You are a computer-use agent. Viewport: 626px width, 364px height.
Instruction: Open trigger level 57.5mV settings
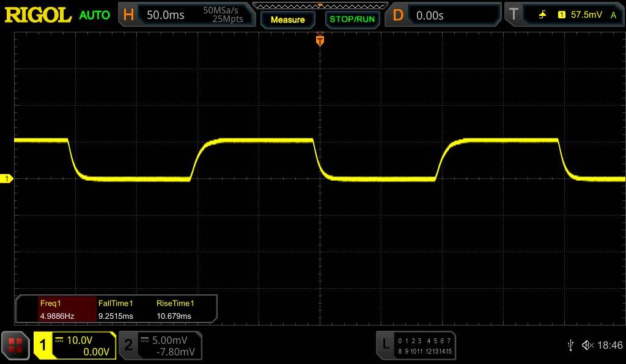(x=587, y=15)
